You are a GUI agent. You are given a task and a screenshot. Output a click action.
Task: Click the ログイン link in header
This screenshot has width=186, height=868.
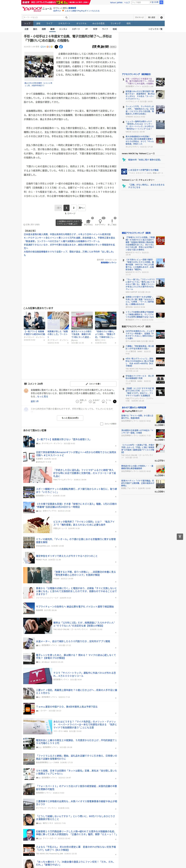pos(57,11)
